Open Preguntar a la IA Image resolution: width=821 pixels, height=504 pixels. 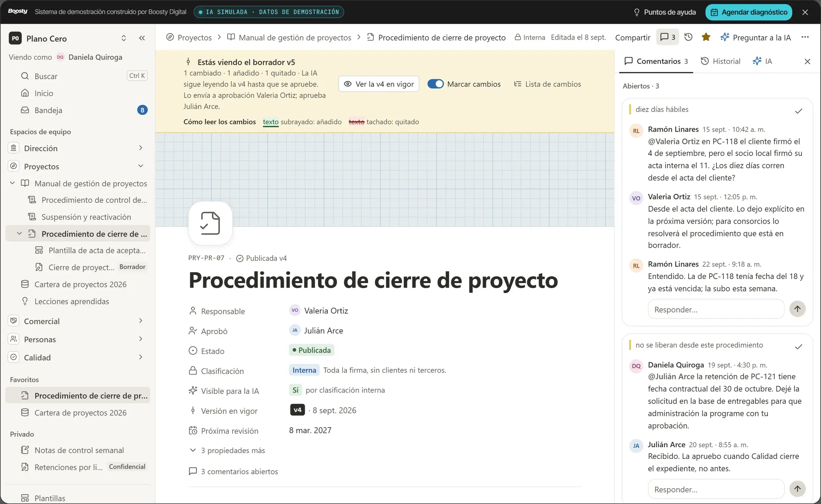pos(756,37)
